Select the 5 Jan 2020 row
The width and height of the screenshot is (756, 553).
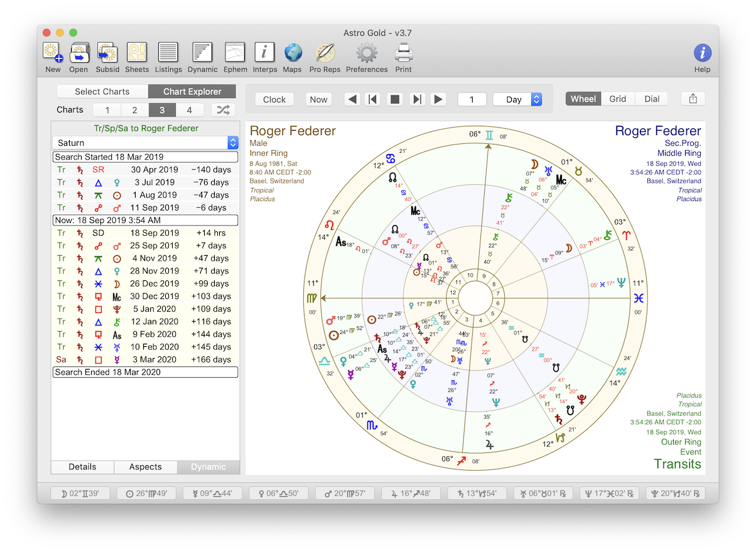pos(145,309)
